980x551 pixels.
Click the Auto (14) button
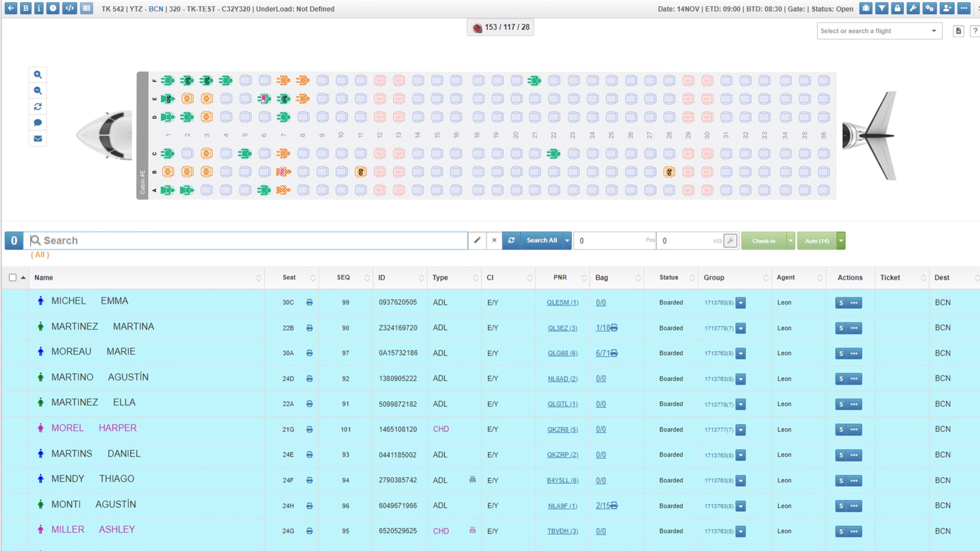point(817,241)
